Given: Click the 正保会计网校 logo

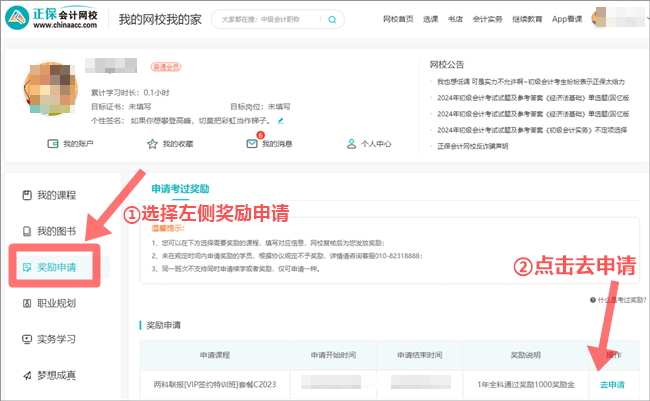Looking at the screenshot, I should tap(52, 18).
